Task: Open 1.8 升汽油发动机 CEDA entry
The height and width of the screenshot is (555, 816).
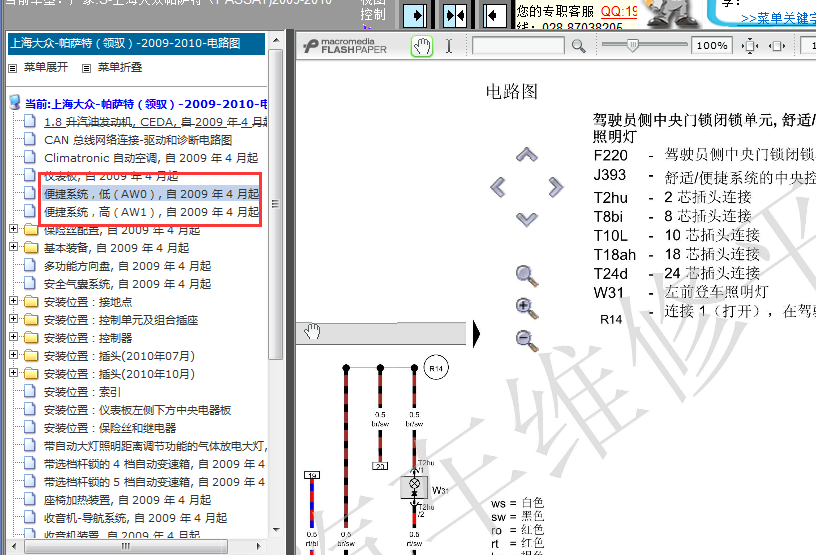Action: (156, 122)
